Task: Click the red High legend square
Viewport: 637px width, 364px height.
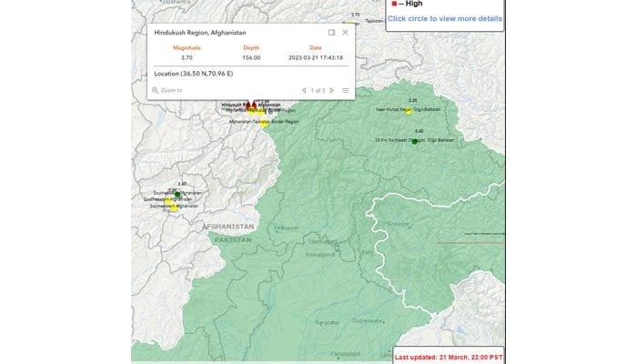Action: [394, 4]
